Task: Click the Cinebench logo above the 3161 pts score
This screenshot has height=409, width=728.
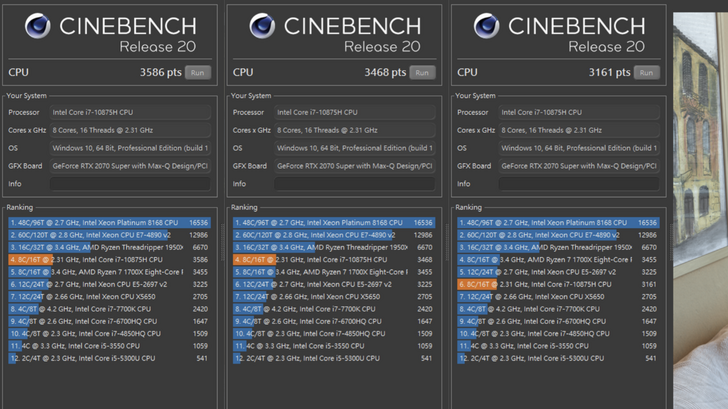Action: 486,26
